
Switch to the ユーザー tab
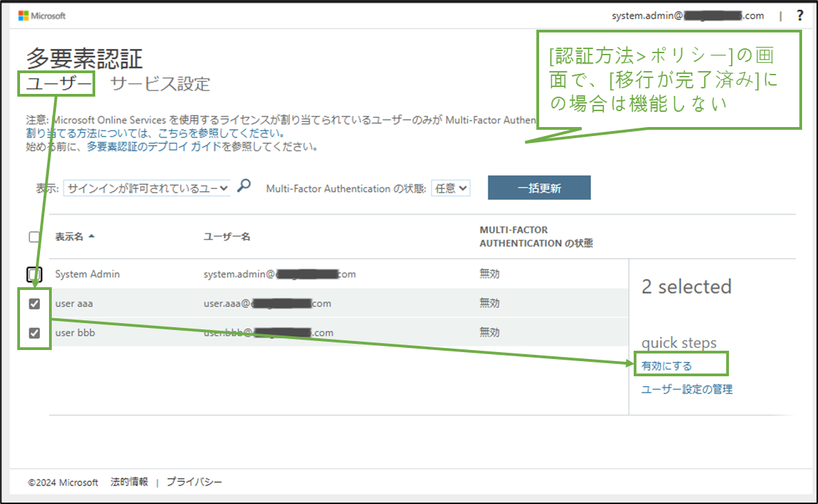pos(59,84)
